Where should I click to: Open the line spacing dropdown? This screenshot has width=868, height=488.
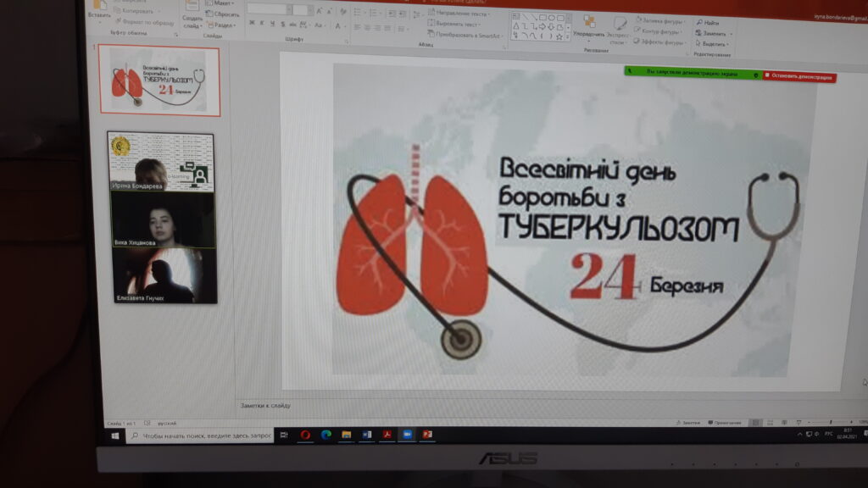[417, 14]
